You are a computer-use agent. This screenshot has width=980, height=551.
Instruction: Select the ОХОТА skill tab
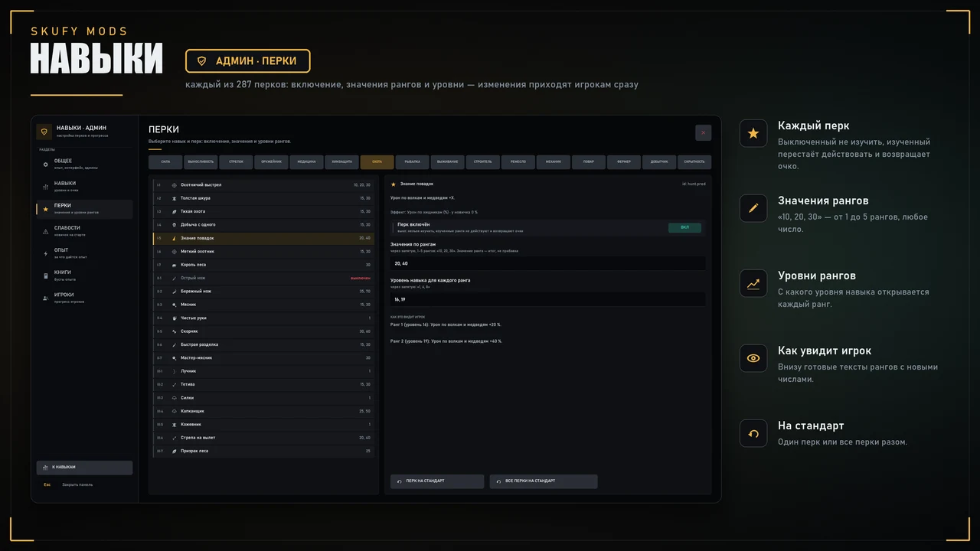[x=377, y=162]
